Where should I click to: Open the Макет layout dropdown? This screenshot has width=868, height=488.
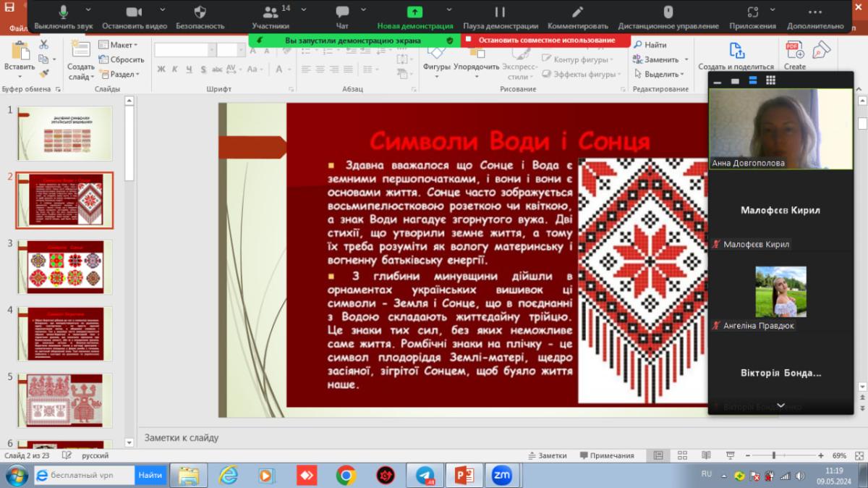click(121, 45)
